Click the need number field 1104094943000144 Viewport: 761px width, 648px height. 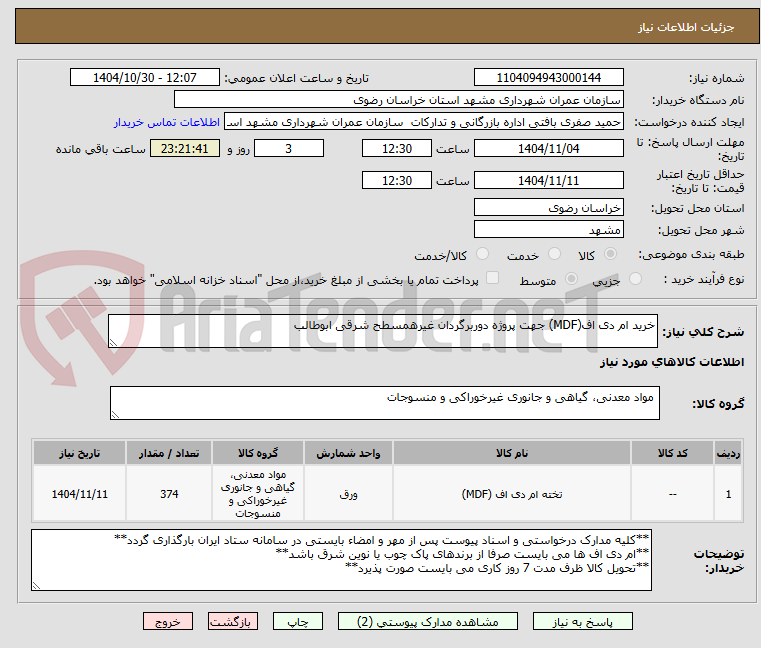pyautogui.click(x=548, y=78)
